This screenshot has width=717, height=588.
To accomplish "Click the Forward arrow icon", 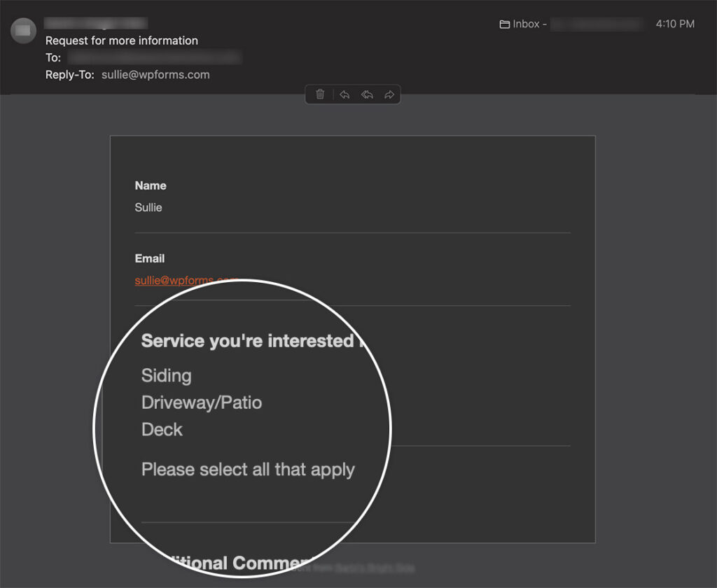I will (x=390, y=94).
